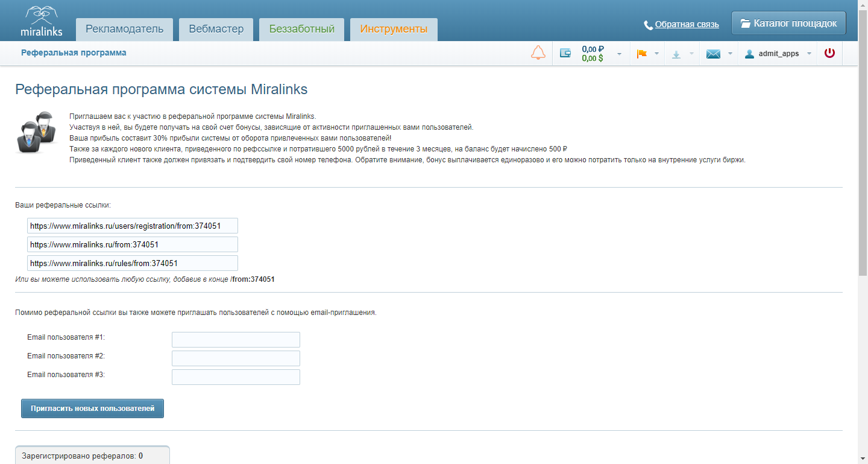Screen dimensions: 868x464
Task: Switch to the Вебмастер tab
Action: (216, 29)
